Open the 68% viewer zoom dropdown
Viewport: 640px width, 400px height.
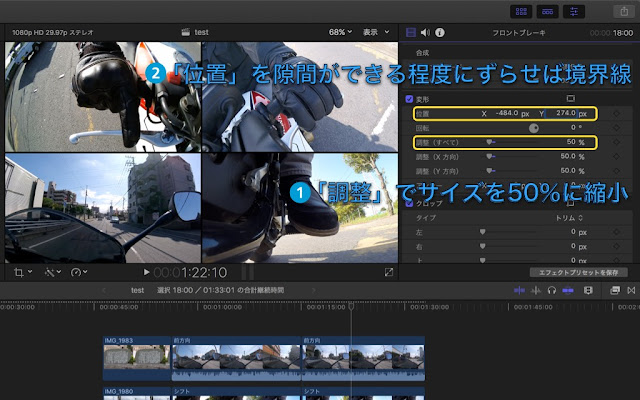tap(340, 32)
